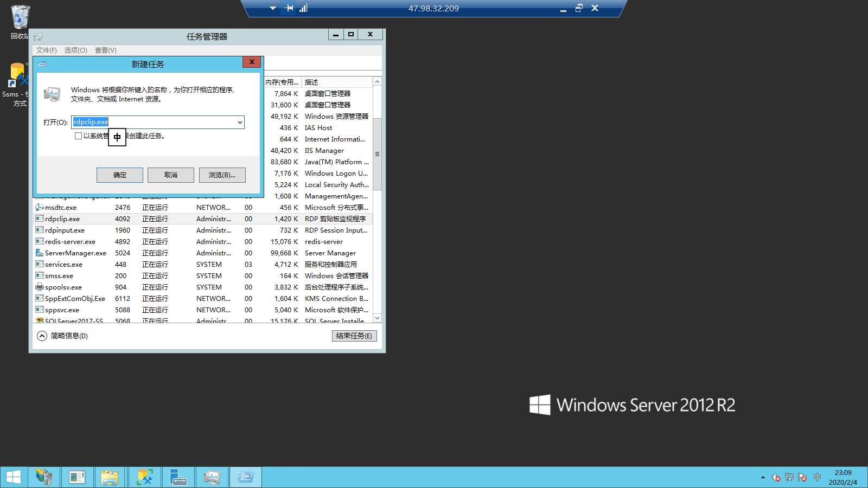Open the 文件(F) menu

coord(47,50)
